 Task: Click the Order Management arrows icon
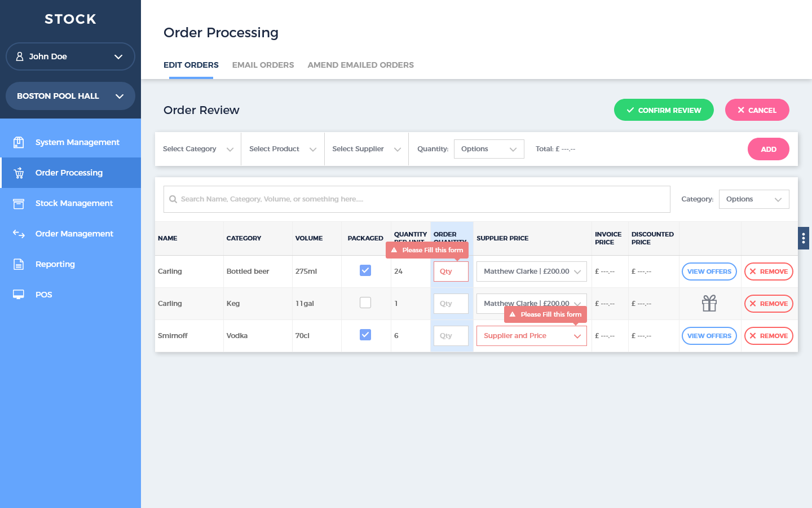(19, 234)
